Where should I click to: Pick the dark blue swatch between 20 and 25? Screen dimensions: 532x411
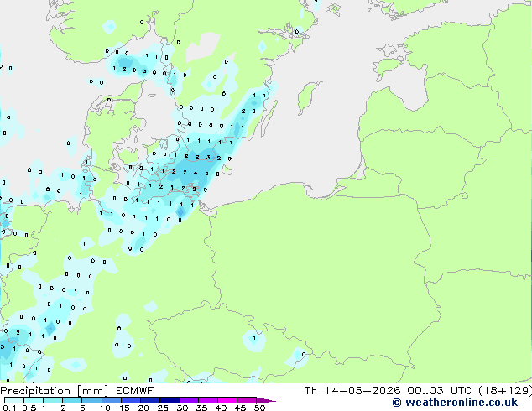(x=150, y=400)
